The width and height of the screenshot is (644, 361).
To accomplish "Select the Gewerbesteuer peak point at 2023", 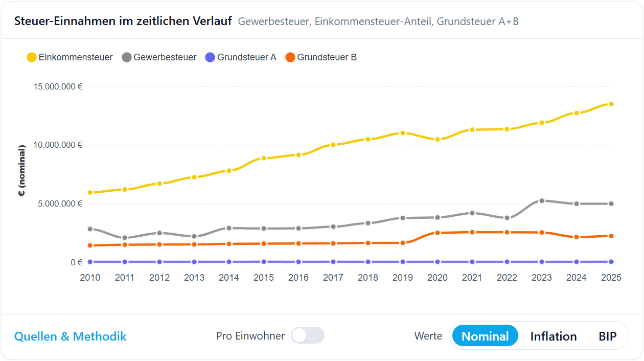I will 541,200.
